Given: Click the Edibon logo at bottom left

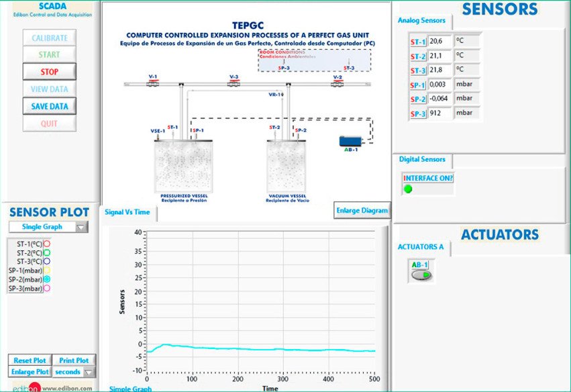Looking at the screenshot, I should (28, 387).
